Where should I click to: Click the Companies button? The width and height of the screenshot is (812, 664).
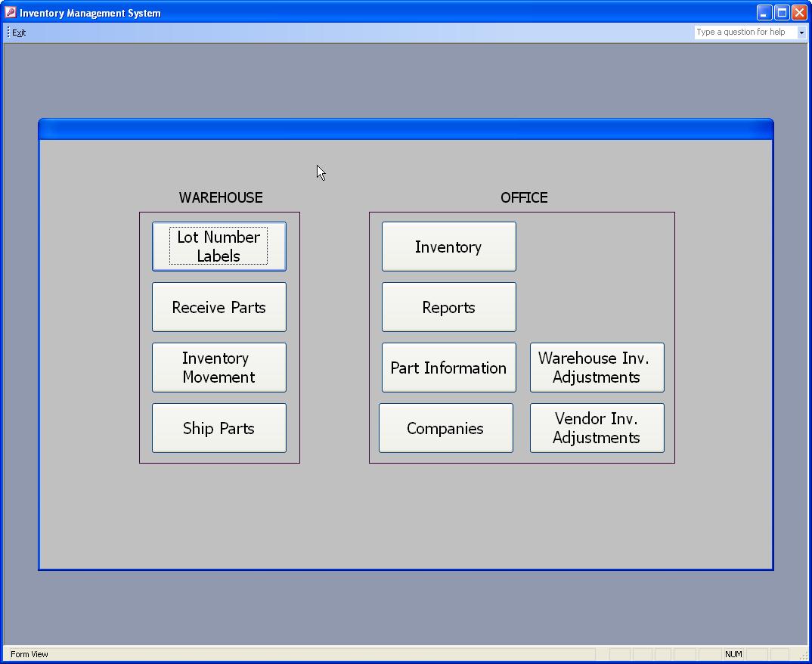[x=445, y=428]
